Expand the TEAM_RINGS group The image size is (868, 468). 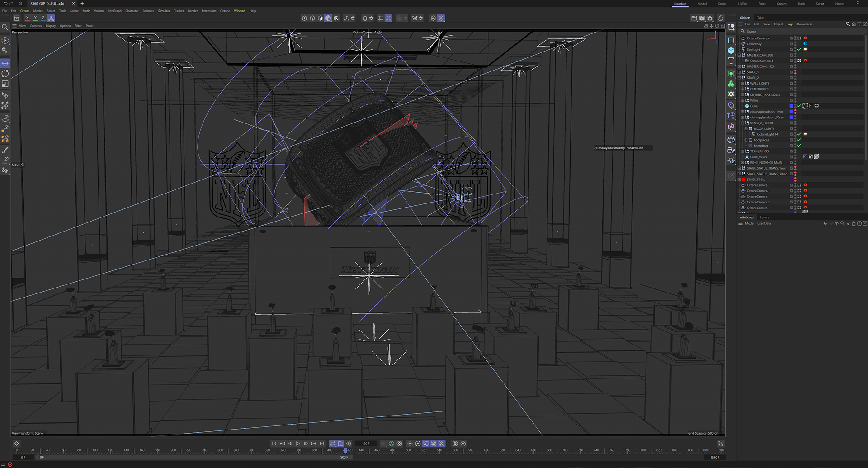(x=742, y=151)
